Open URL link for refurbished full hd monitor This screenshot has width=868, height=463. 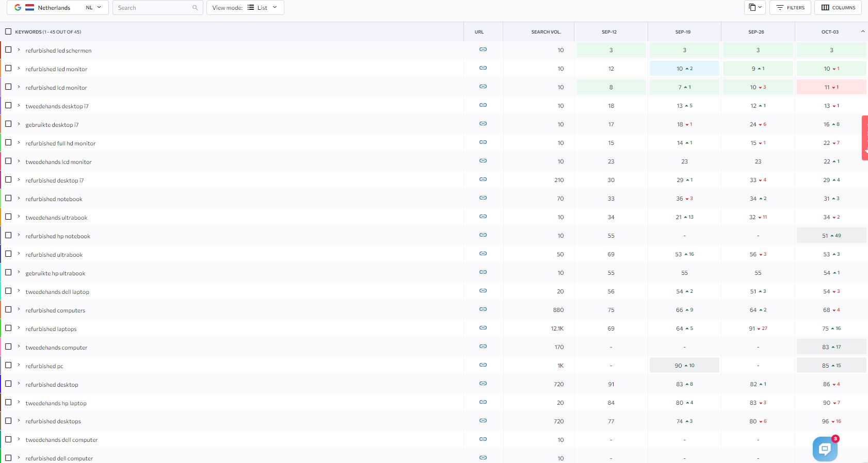tap(483, 142)
